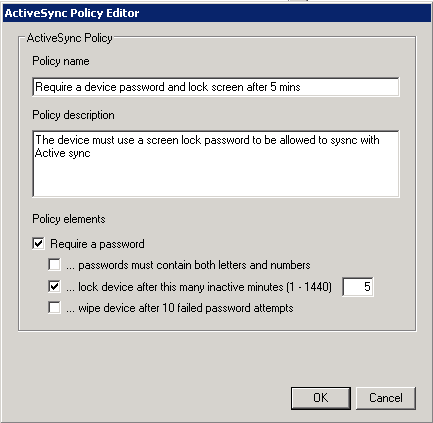Viewport: 433px width, 423px height.
Task: Click the "Require a password" label text
Action: tap(97, 244)
